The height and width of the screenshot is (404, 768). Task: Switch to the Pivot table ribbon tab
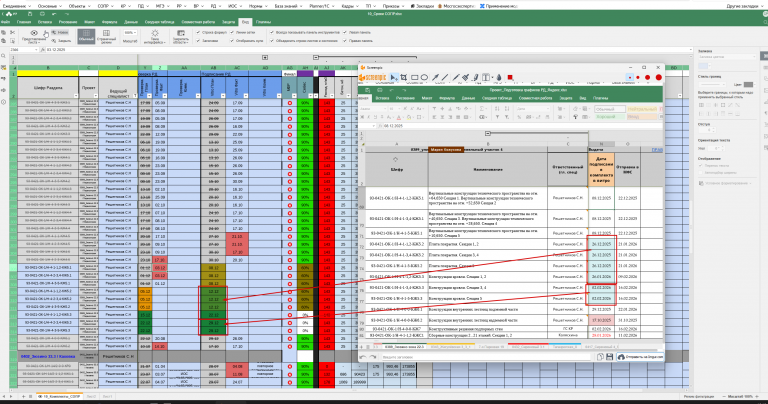coord(159,21)
